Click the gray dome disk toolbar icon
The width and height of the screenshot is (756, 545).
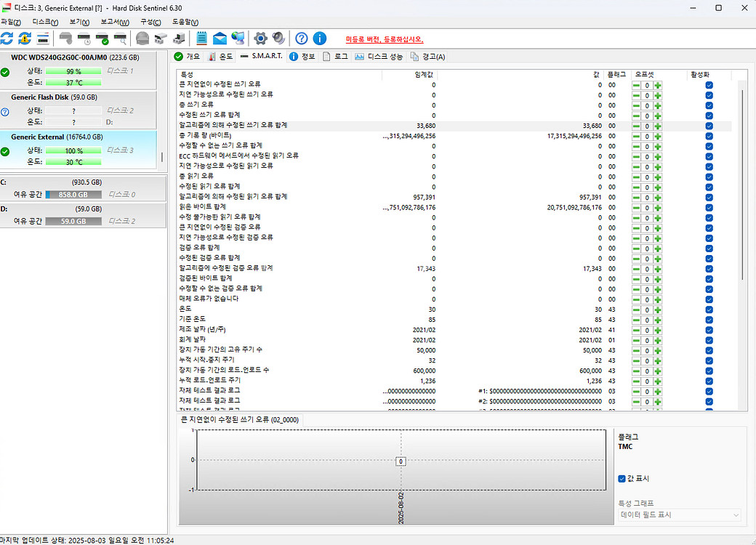pyautogui.click(x=142, y=39)
